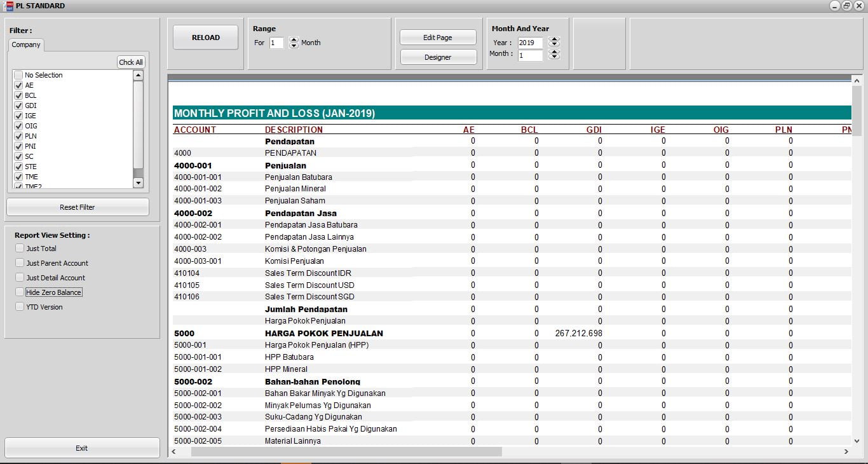Tick the No Selection checkbox
868x464 pixels.
click(x=18, y=75)
